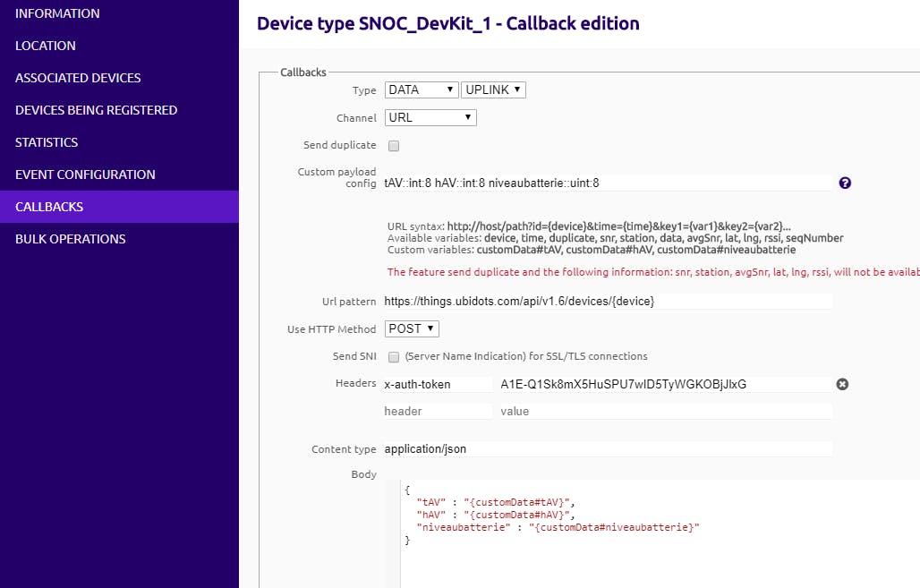Click the empty header name field

click(x=437, y=411)
